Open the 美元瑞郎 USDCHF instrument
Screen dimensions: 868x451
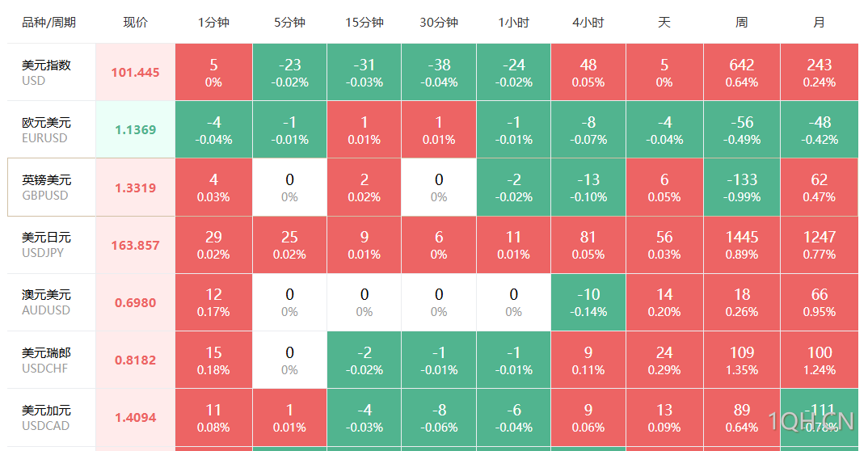pyautogui.click(x=47, y=360)
